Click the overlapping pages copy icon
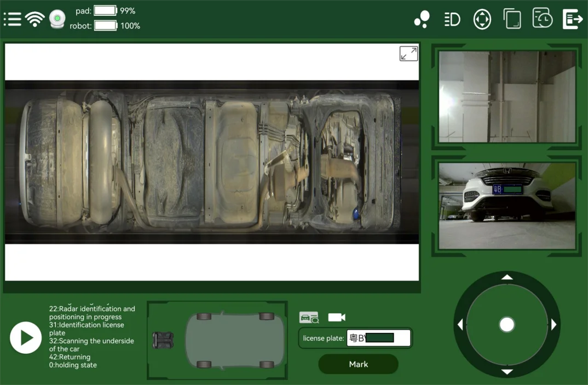This screenshot has width=588, height=385. [512, 19]
